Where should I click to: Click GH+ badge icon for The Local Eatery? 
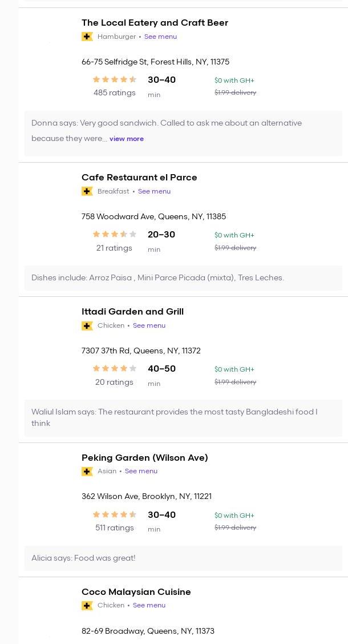click(x=87, y=37)
